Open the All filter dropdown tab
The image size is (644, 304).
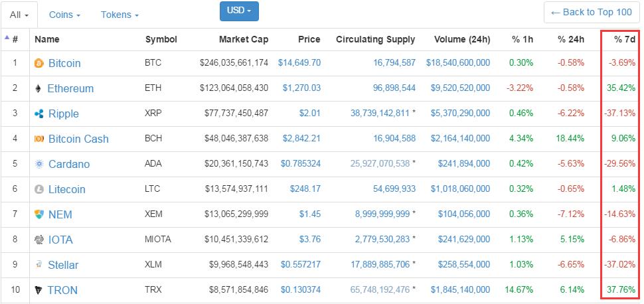click(19, 15)
